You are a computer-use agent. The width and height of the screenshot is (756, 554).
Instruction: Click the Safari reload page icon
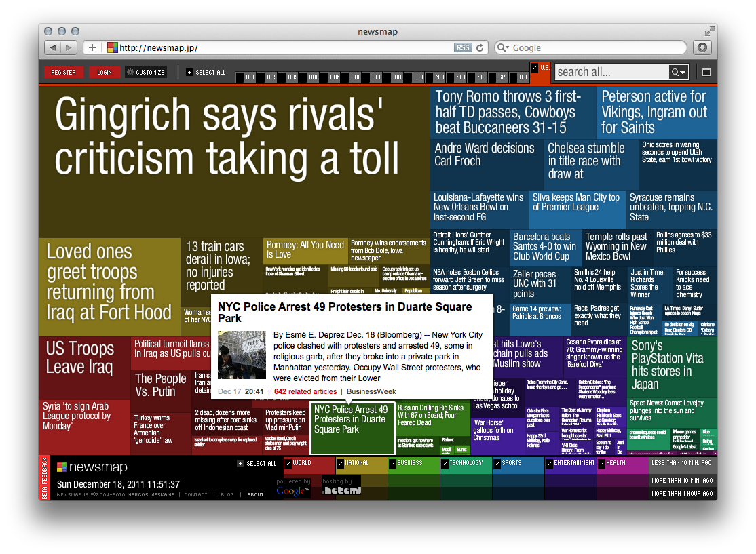(480, 47)
